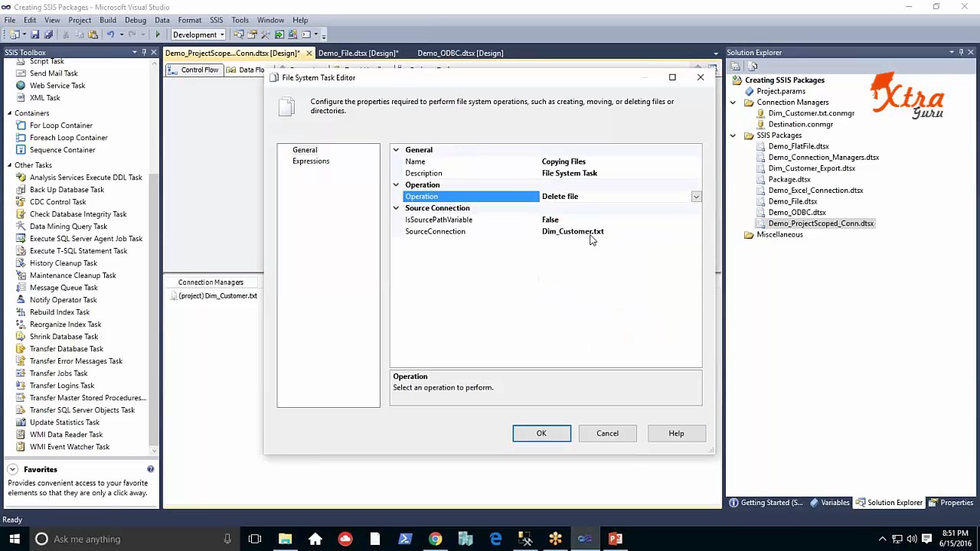Click the IsSourcePathVariable value False
This screenshot has height=551, width=980.
click(x=550, y=220)
